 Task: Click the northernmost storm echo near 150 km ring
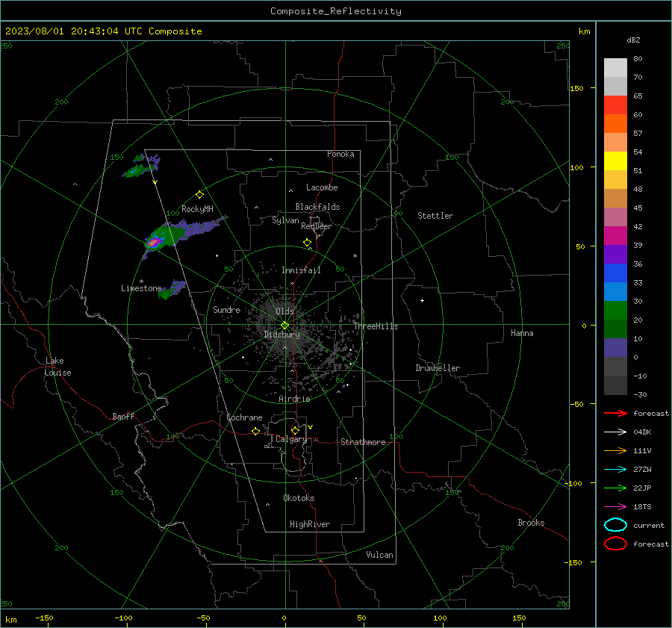(x=142, y=167)
